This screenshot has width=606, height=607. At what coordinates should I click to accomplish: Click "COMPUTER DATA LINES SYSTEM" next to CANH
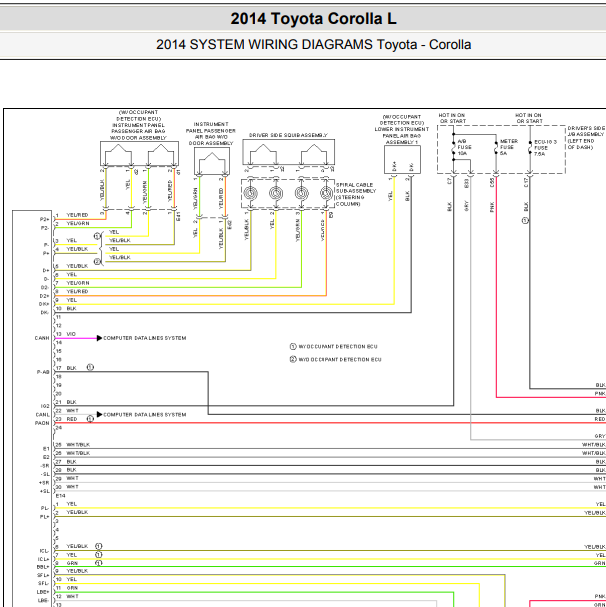(x=144, y=338)
